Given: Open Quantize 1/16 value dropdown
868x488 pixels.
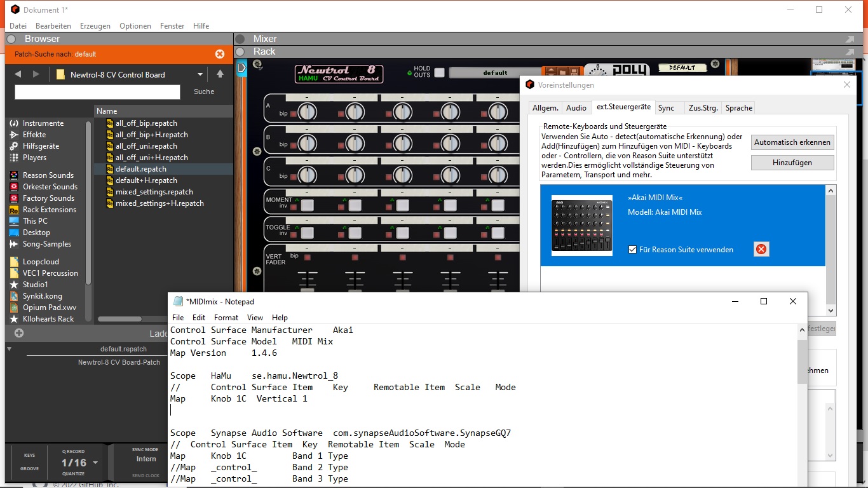Looking at the screenshot, I should [x=95, y=463].
